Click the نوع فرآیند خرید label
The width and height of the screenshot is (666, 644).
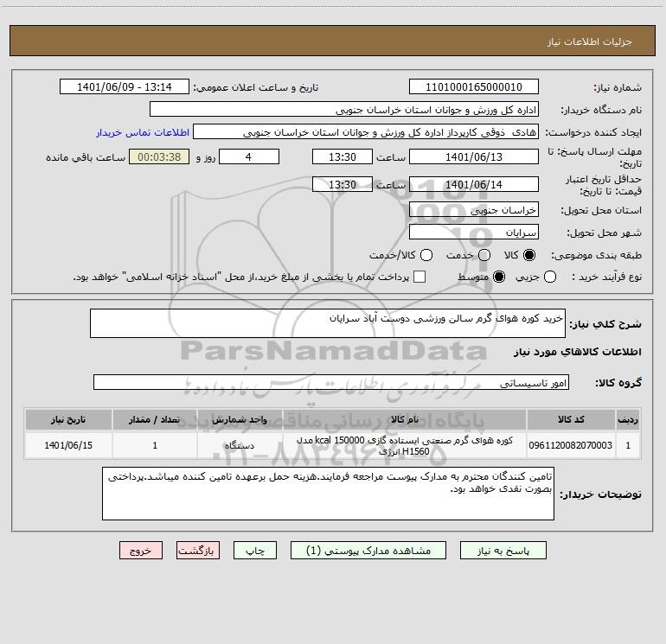(606, 277)
